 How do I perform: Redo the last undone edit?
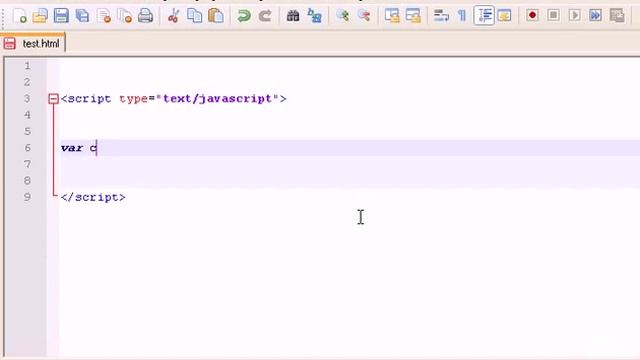[265, 16]
